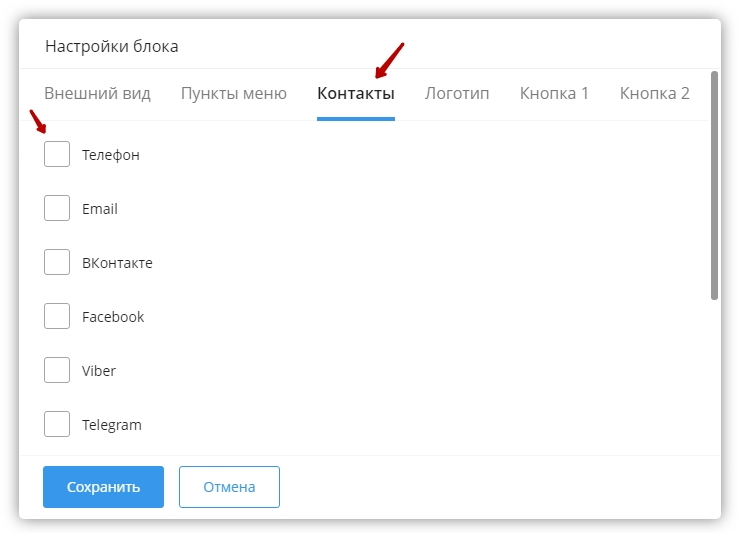
Task: Click the vertical scrollbar thumb
Action: click(714, 185)
